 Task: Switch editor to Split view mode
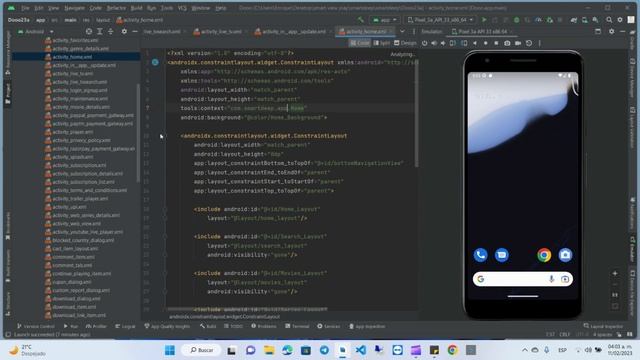tap(382, 43)
